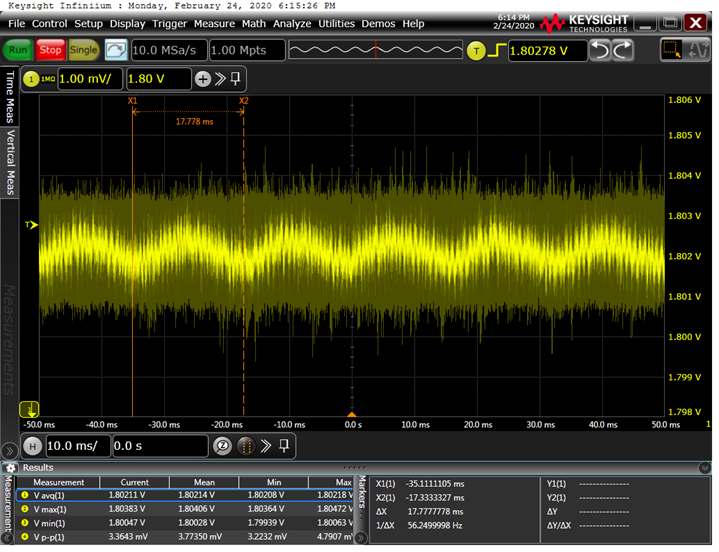Click the zoom box selection icon

point(672,50)
